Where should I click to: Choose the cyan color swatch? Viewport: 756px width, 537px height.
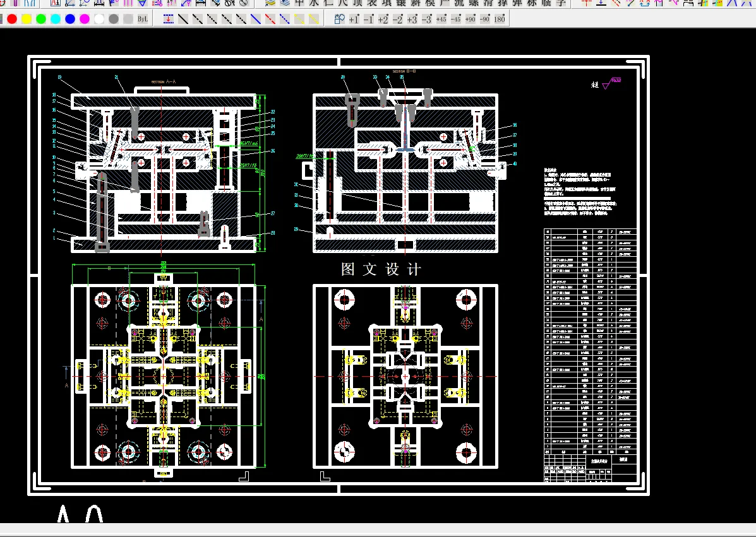click(56, 19)
